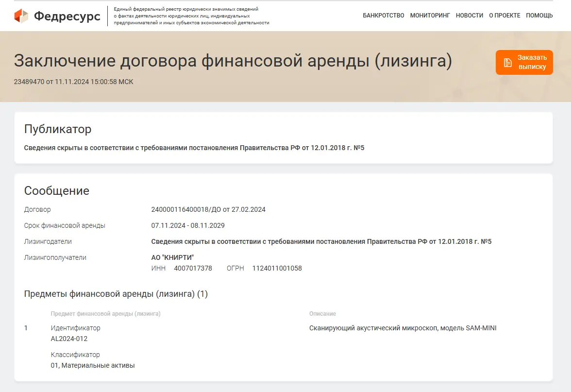This screenshot has height=392, width=571.
Task: Click the lease term 07.11.2024 - 08.11.2029
Action: click(x=188, y=225)
